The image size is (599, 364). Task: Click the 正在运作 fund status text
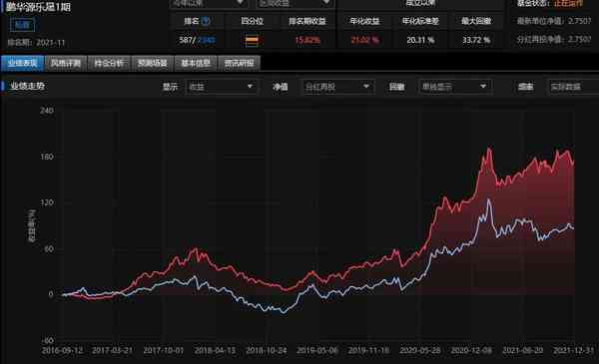[x=568, y=3]
